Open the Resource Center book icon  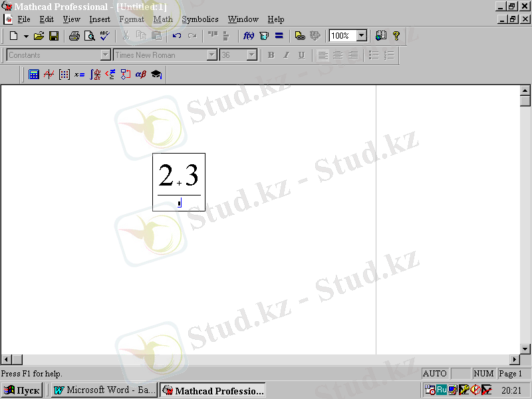pos(380,36)
